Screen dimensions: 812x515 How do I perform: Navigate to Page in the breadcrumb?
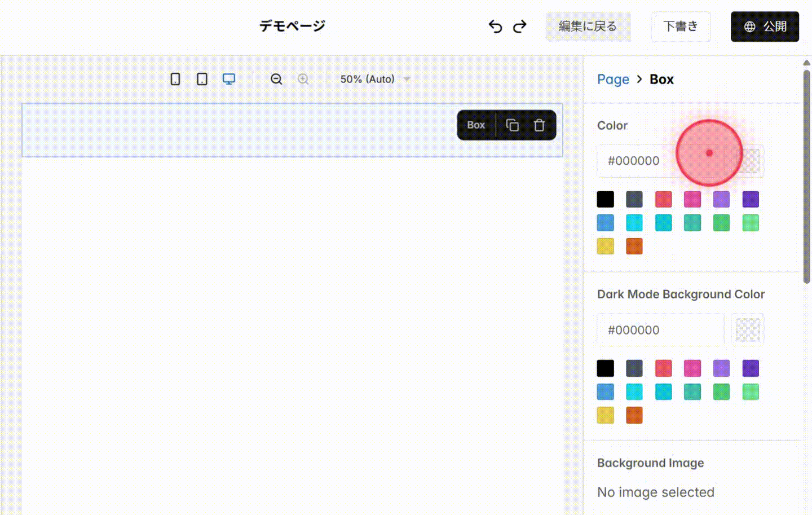(613, 79)
